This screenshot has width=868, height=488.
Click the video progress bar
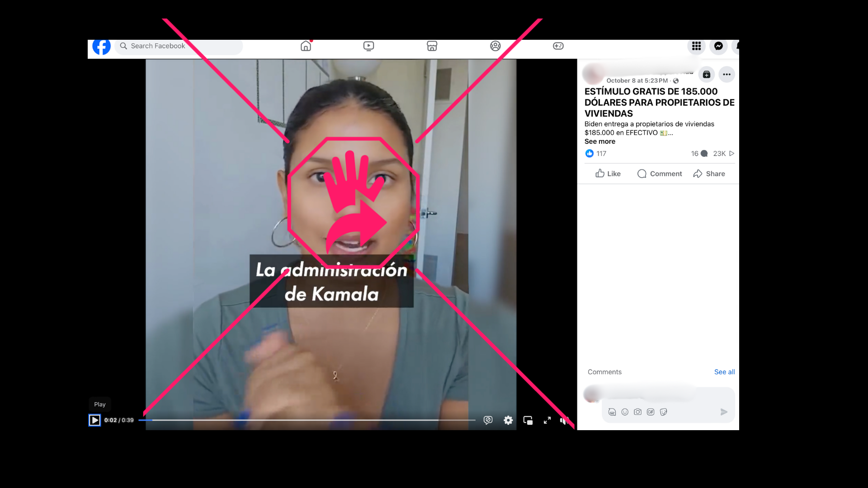307,420
